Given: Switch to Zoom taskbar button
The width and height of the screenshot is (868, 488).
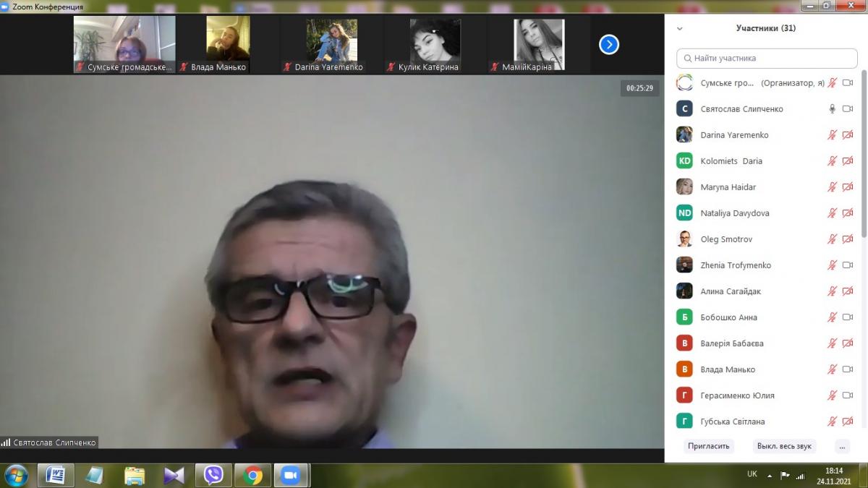Looking at the screenshot, I should [x=292, y=475].
